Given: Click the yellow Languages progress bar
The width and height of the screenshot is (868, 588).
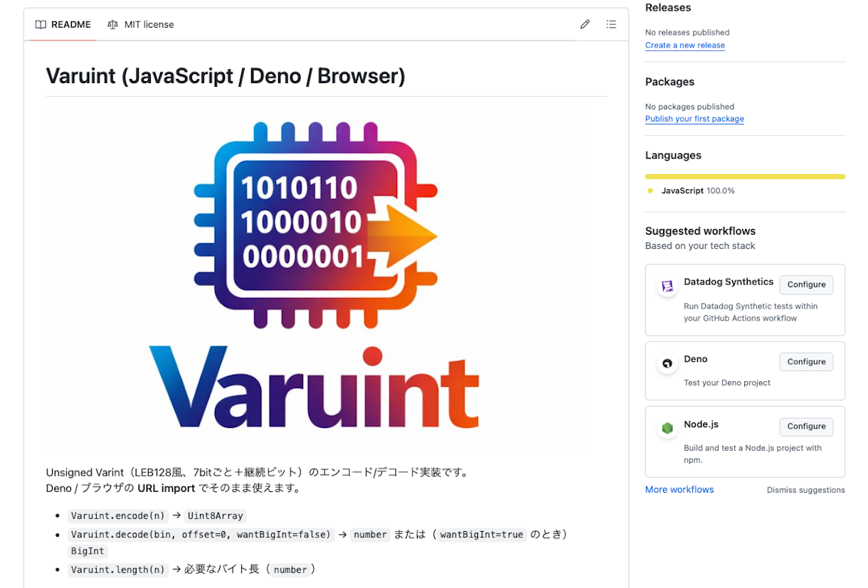Looking at the screenshot, I should click(744, 176).
